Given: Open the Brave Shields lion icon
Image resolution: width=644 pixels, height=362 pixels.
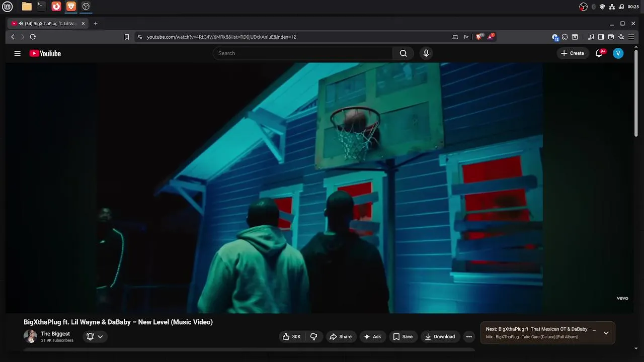Looking at the screenshot, I should click(479, 37).
